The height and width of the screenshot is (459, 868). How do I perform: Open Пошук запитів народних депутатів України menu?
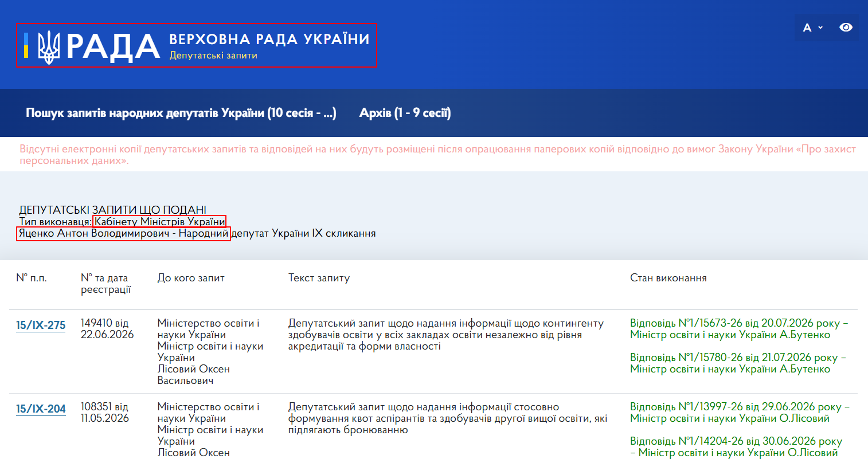(x=181, y=113)
